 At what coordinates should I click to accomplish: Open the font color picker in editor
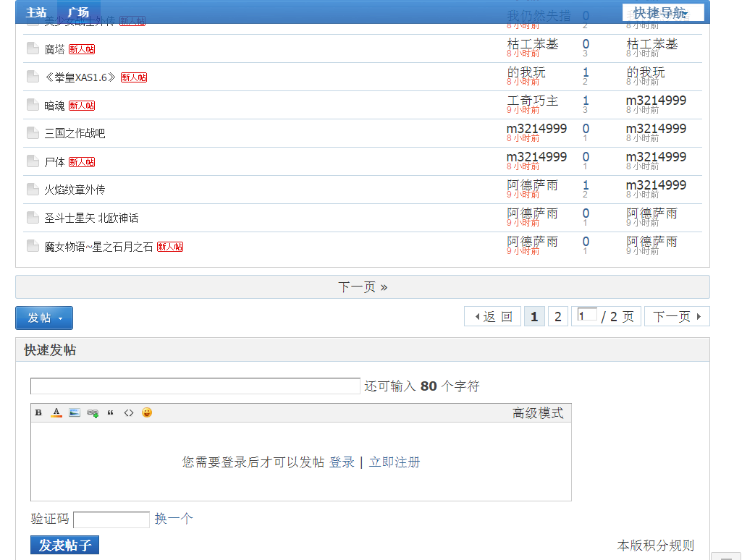pos(56,413)
